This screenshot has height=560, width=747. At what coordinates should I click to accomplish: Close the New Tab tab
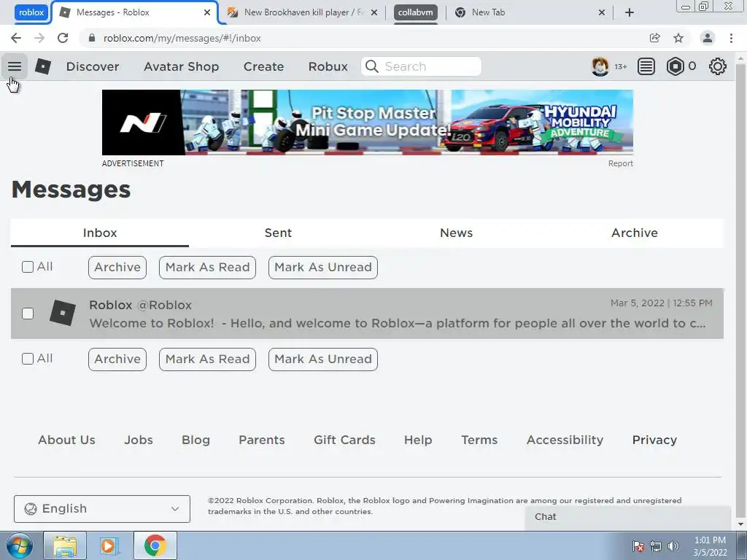(602, 12)
